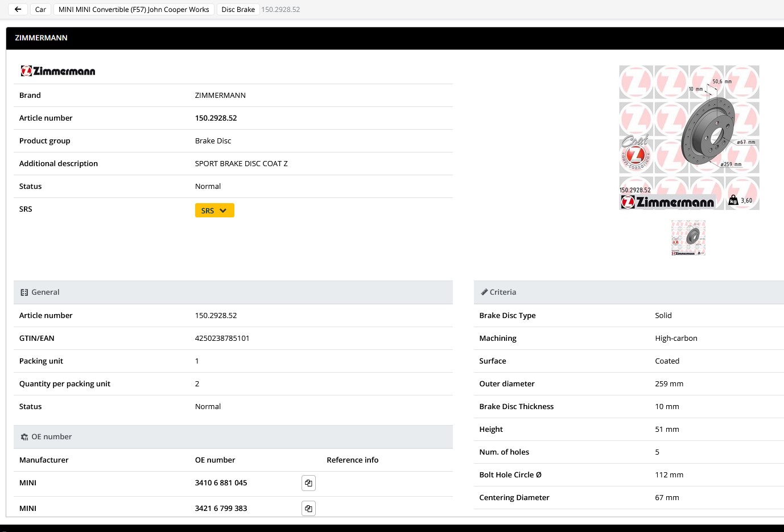Viewport: 784px width, 532px height.
Task: Open the large brake disc product image
Action: tap(689, 138)
